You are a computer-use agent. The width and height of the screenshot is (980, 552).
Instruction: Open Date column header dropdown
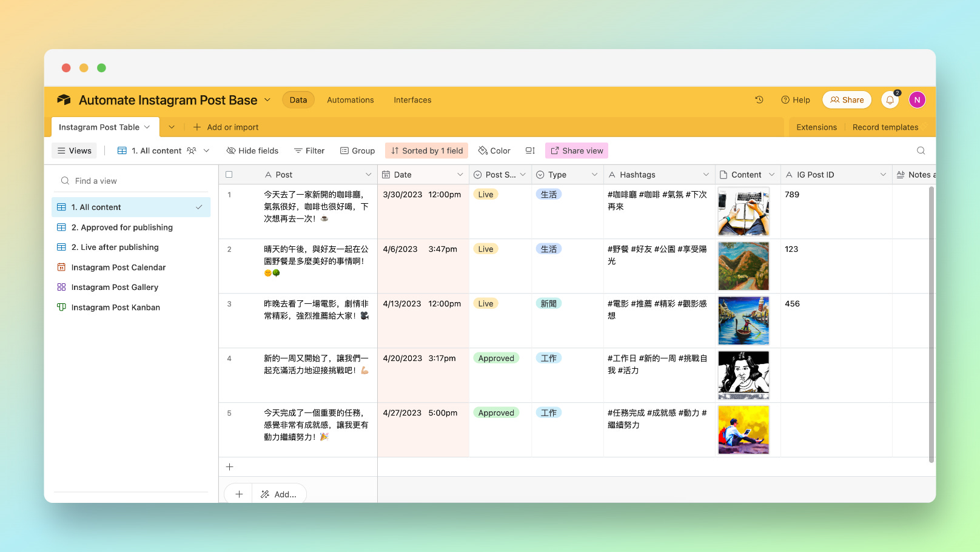pos(460,174)
